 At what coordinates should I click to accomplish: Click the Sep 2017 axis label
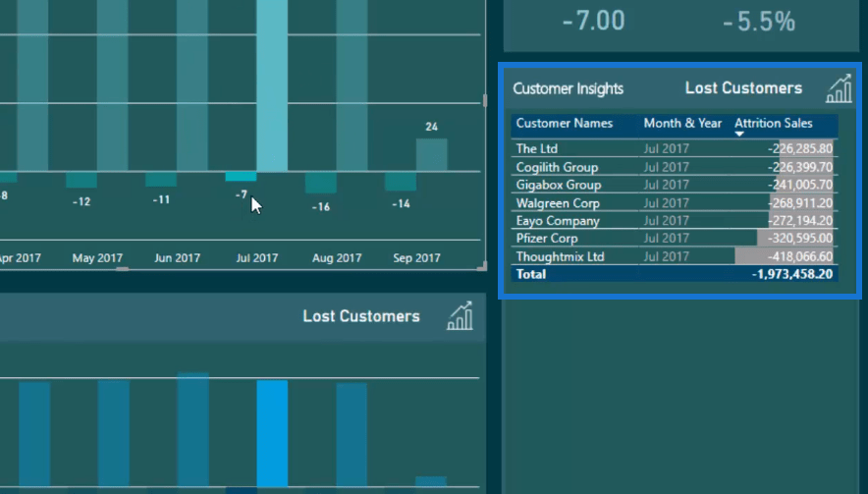tap(417, 258)
